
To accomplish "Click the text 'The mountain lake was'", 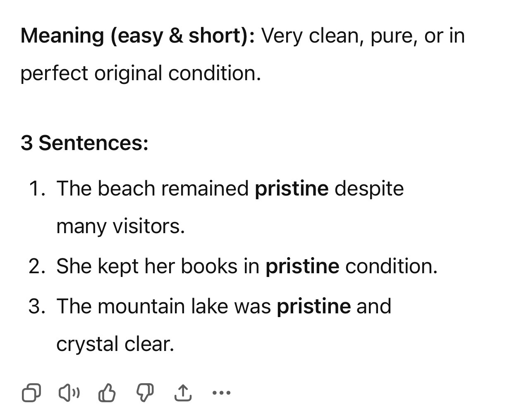I will [x=164, y=306].
